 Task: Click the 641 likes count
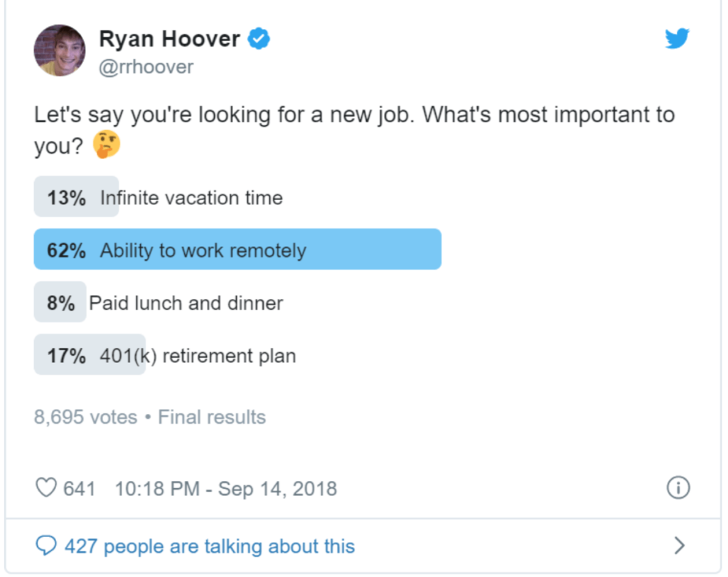click(80, 489)
